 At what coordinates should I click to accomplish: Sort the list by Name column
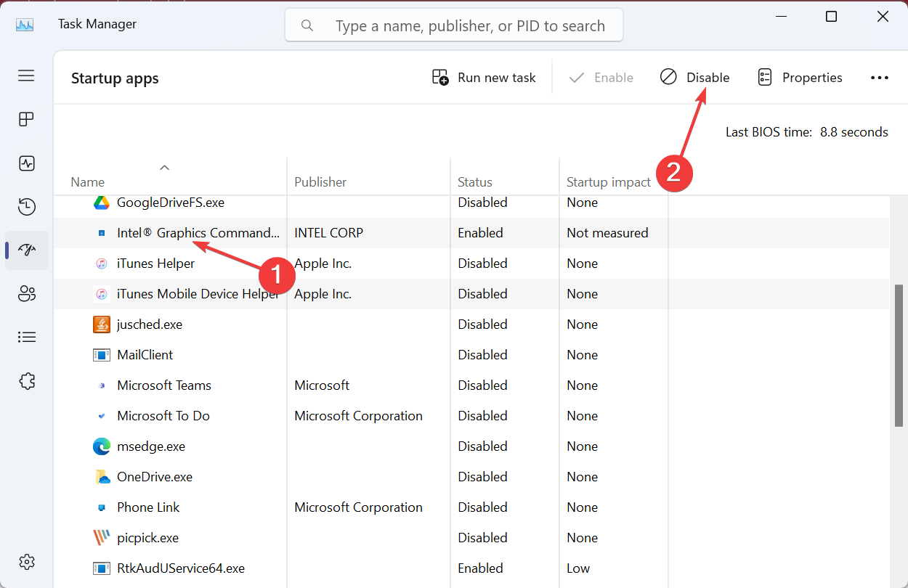click(x=88, y=182)
